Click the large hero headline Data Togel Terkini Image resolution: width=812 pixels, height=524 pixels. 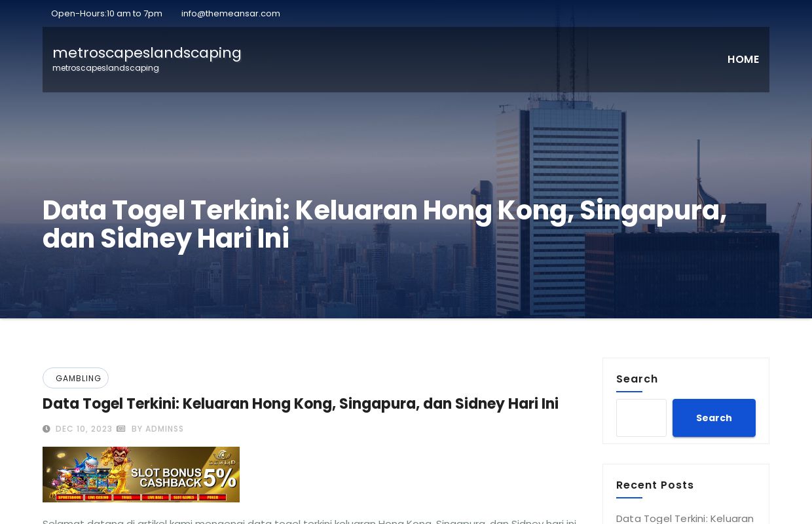(x=384, y=224)
